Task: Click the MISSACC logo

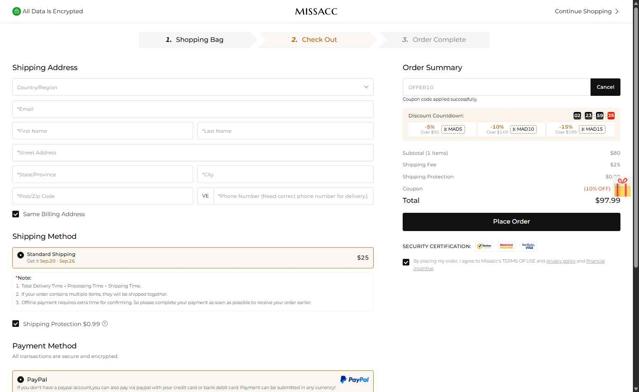Action: [316, 11]
